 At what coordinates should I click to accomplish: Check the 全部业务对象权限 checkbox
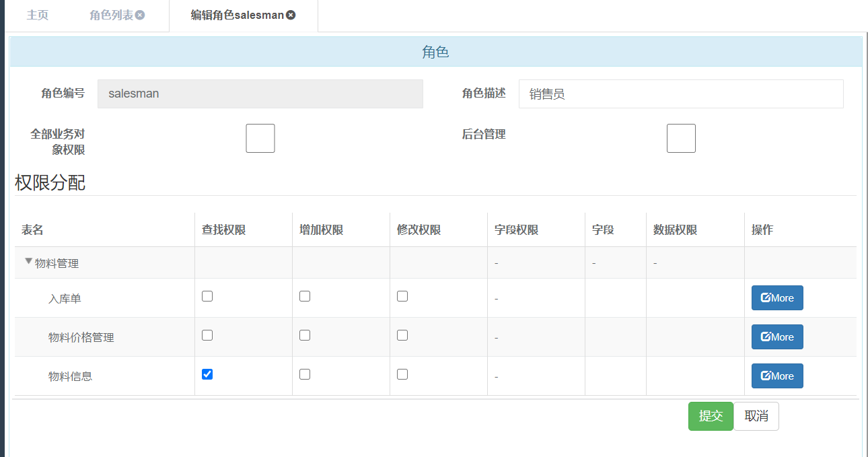pyautogui.click(x=260, y=138)
